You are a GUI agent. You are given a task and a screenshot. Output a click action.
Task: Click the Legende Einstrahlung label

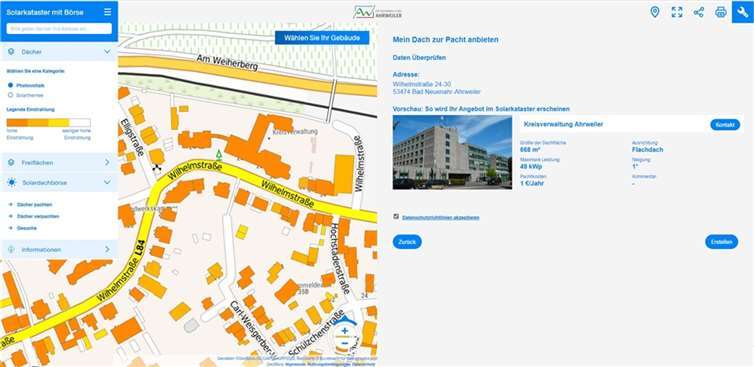pos(30,110)
